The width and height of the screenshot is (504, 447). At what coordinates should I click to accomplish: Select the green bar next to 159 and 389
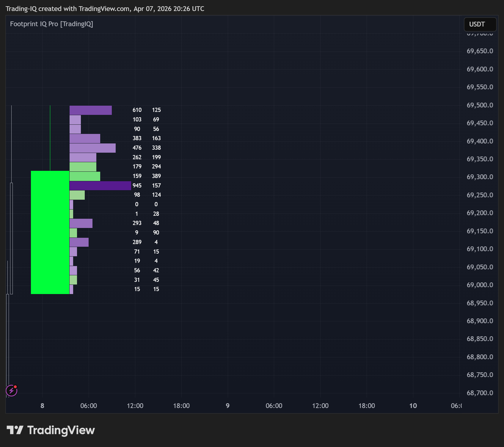click(85, 176)
